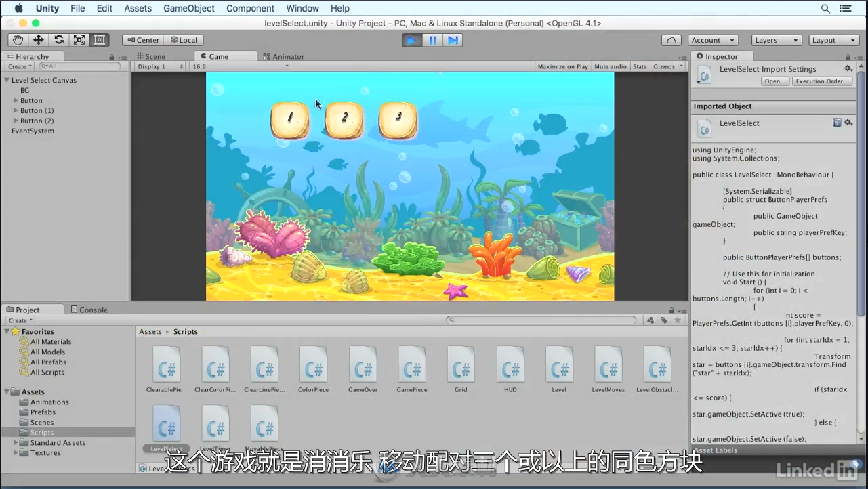This screenshot has width=868, height=489.
Task: Click the Hierarchy search field
Action: pos(80,66)
